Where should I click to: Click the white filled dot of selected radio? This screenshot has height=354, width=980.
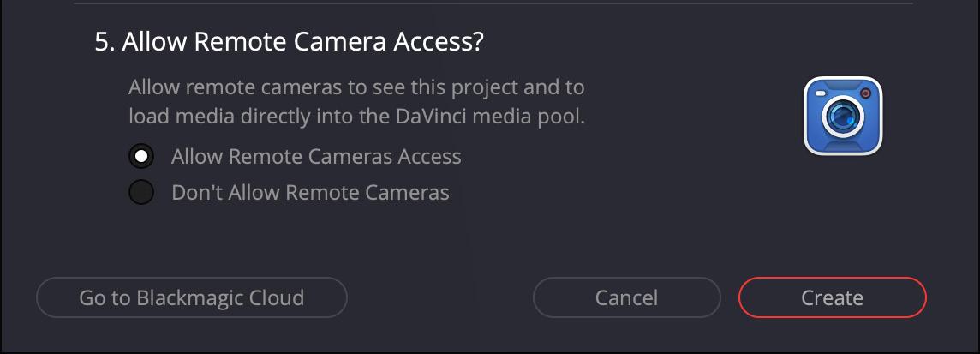tap(141, 157)
